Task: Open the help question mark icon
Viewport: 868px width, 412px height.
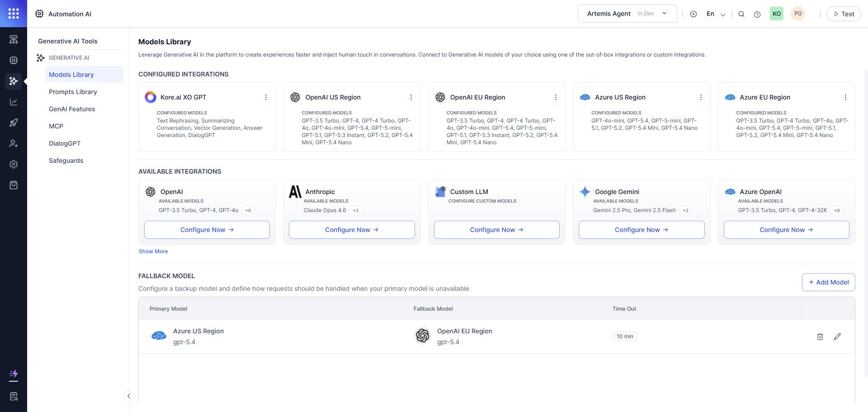Action: [x=757, y=14]
